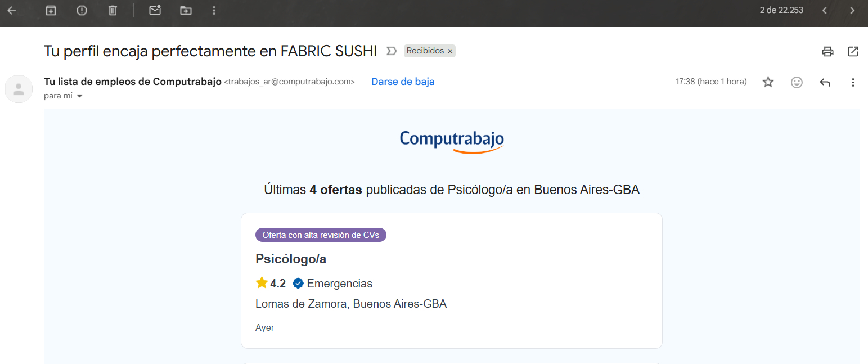Screen dimensions: 868x364
Task: Open email in a new window
Action: coord(853,52)
